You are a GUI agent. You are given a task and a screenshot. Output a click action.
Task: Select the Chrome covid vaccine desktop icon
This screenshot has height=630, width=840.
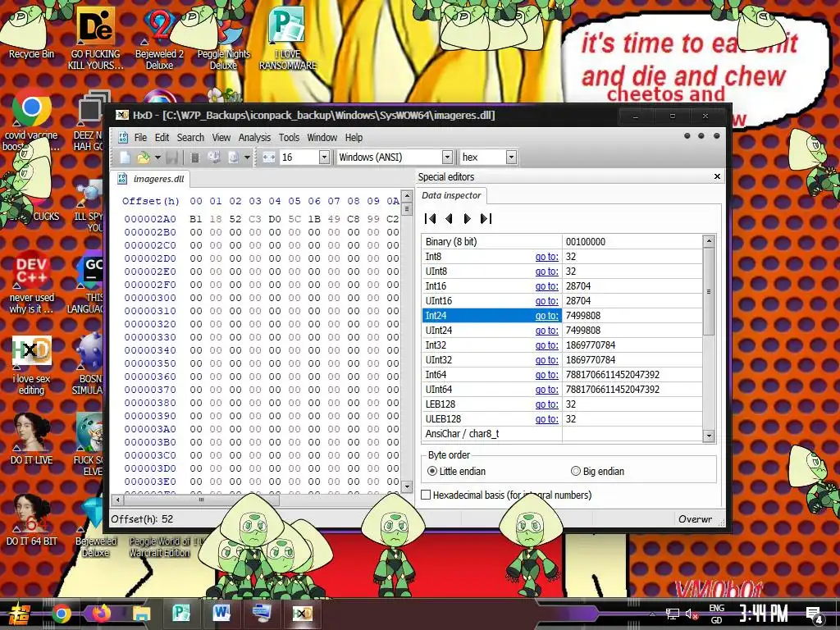tap(31, 121)
